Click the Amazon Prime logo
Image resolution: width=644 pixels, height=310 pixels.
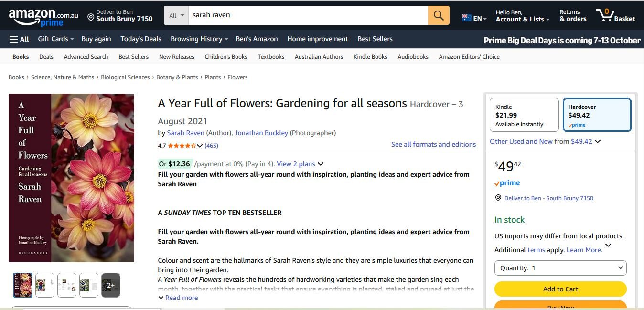43,17
